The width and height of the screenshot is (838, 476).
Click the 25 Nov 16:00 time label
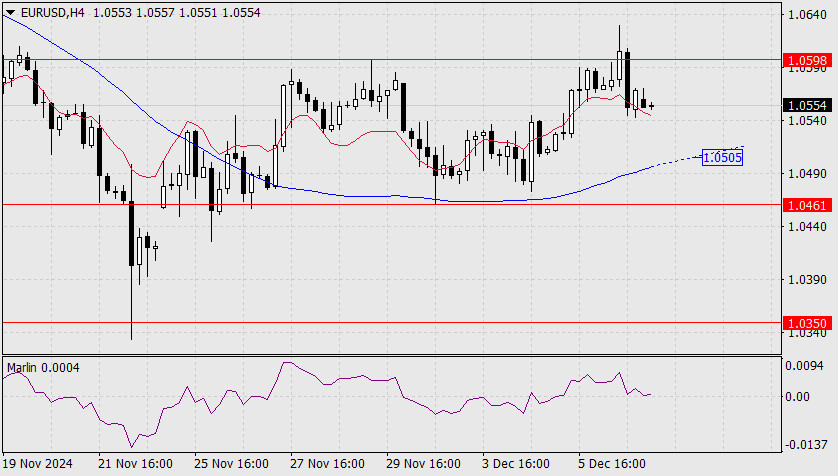click(x=231, y=463)
